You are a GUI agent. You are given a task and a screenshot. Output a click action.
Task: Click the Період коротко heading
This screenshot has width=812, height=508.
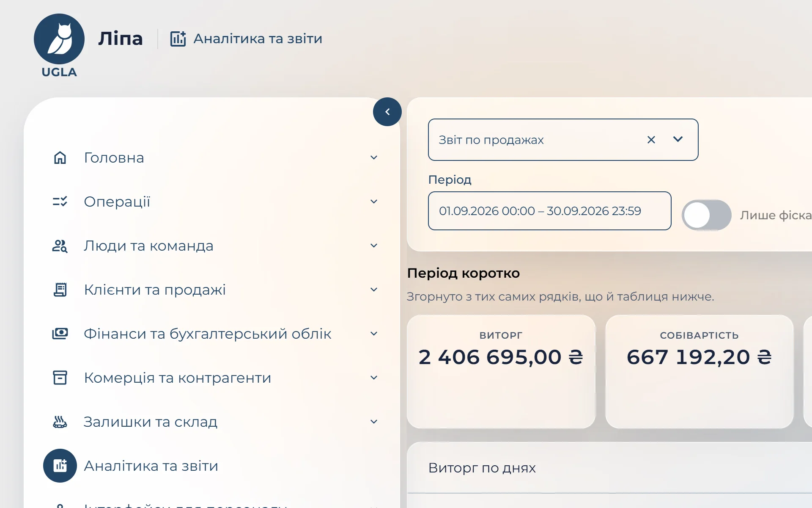(463, 273)
